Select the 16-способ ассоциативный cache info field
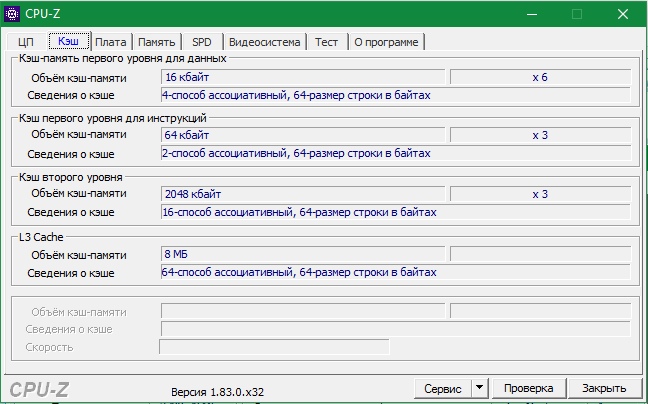 pyautogui.click(x=395, y=212)
